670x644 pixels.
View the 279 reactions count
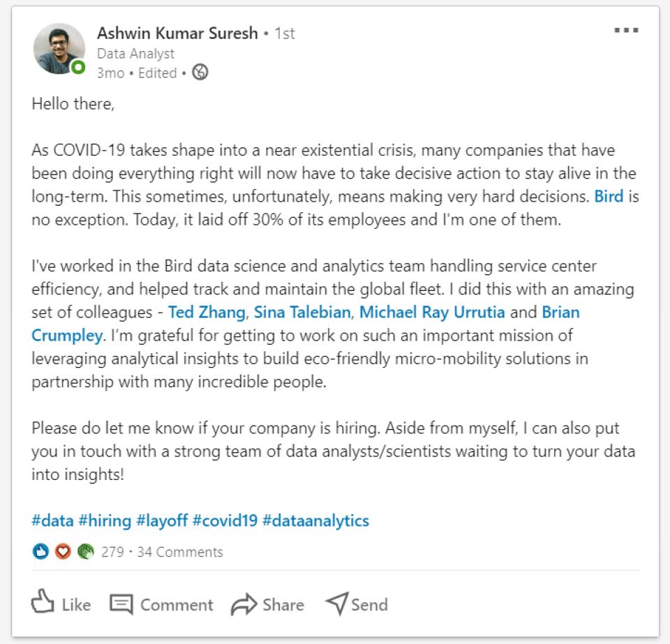click(112, 552)
